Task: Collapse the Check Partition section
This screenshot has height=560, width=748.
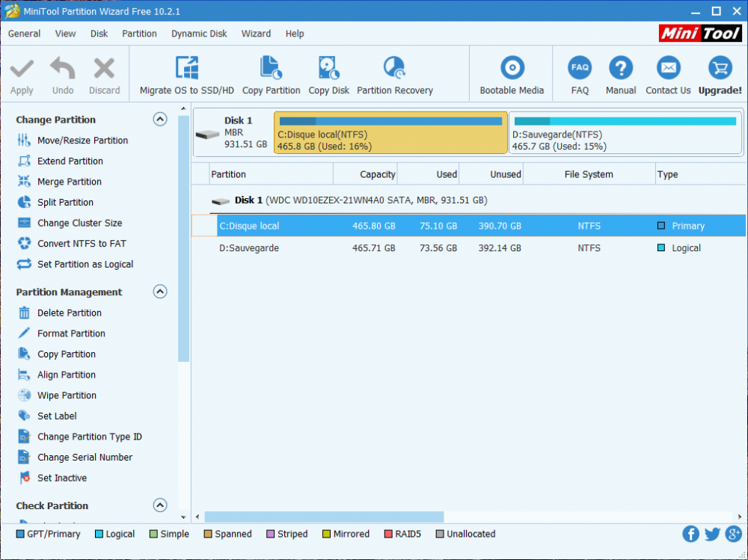Action: 160,505
